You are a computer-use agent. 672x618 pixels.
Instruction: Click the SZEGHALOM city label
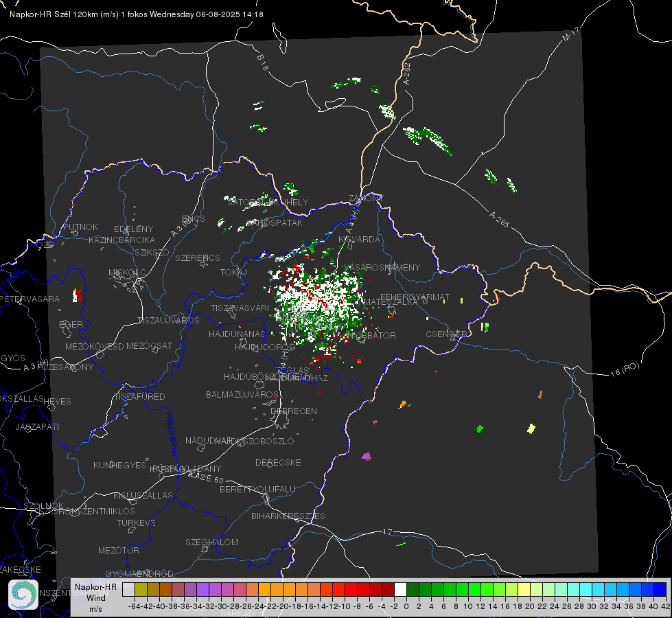tap(211, 542)
